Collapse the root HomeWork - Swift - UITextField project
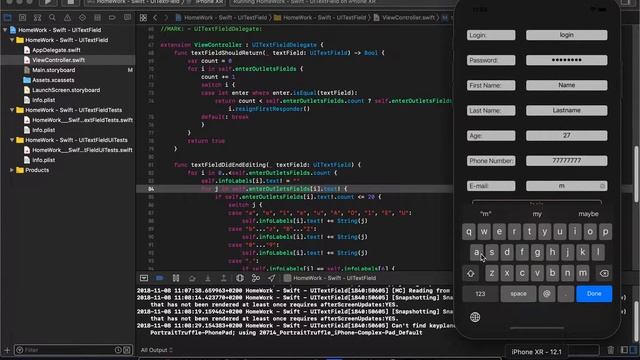The image size is (640, 360). [x=5, y=30]
